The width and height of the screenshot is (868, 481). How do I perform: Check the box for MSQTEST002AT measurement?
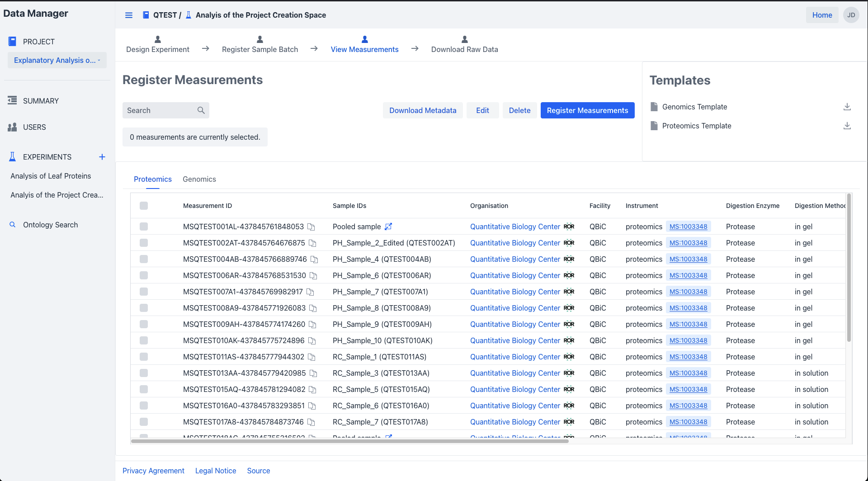point(144,243)
